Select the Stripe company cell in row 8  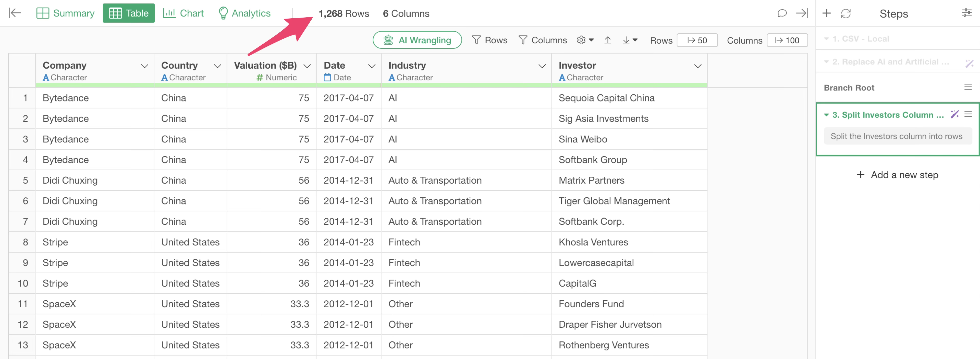click(x=95, y=242)
